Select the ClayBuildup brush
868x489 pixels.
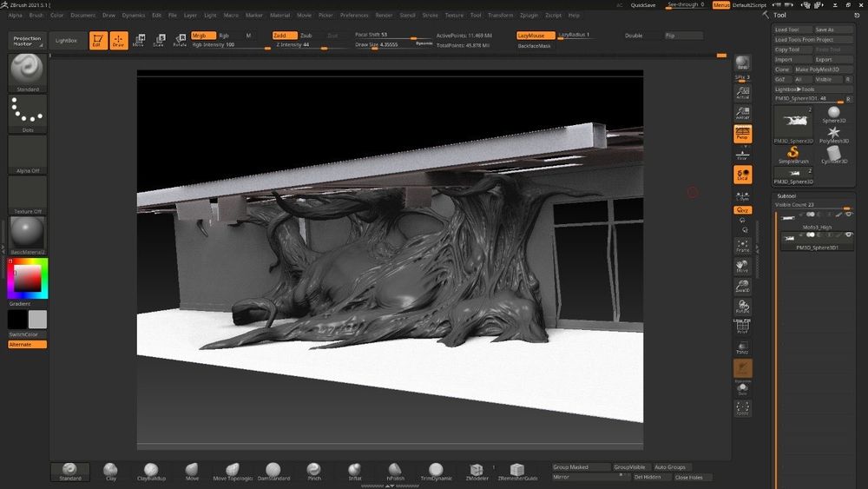151,471
